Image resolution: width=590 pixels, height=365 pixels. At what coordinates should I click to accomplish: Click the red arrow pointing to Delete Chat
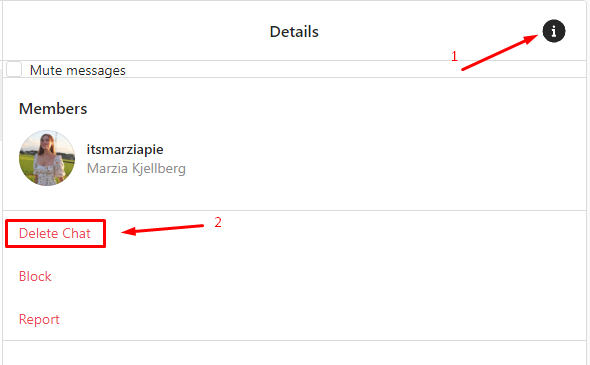[x=163, y=229]
